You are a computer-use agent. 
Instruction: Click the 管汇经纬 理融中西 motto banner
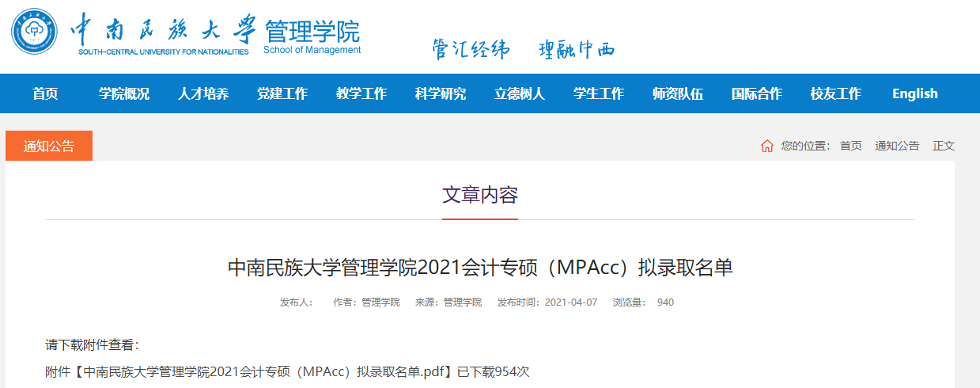click(523, 49)
